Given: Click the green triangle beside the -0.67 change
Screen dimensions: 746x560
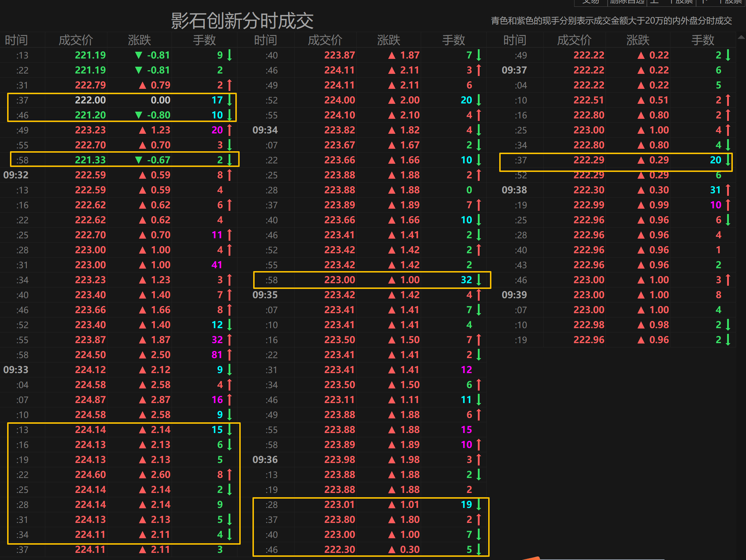Looking at the screenshot, I should coord(139,160).
